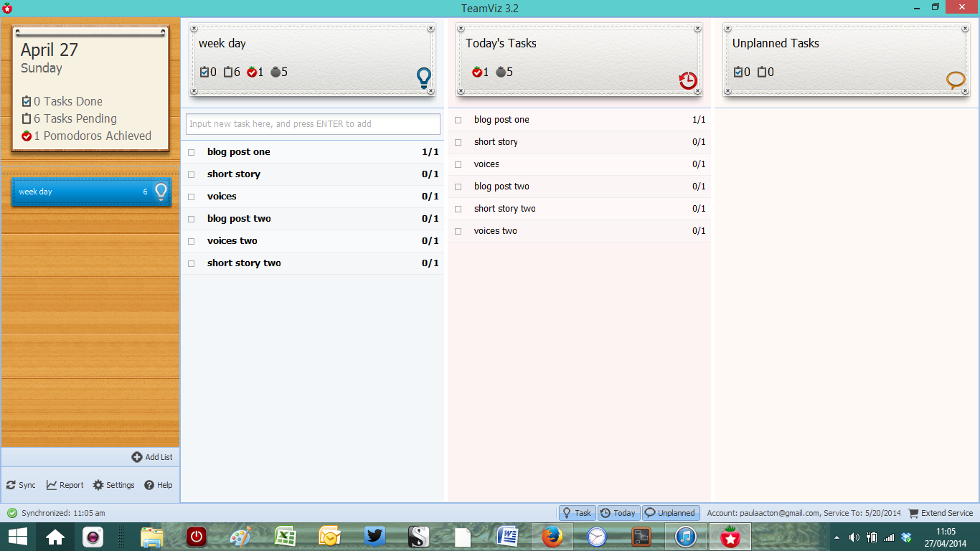Toggle the Today panel button in the status bar
The width and height of the screenshot is (980, 551).
pyautogui.click(x=618, y=513)
